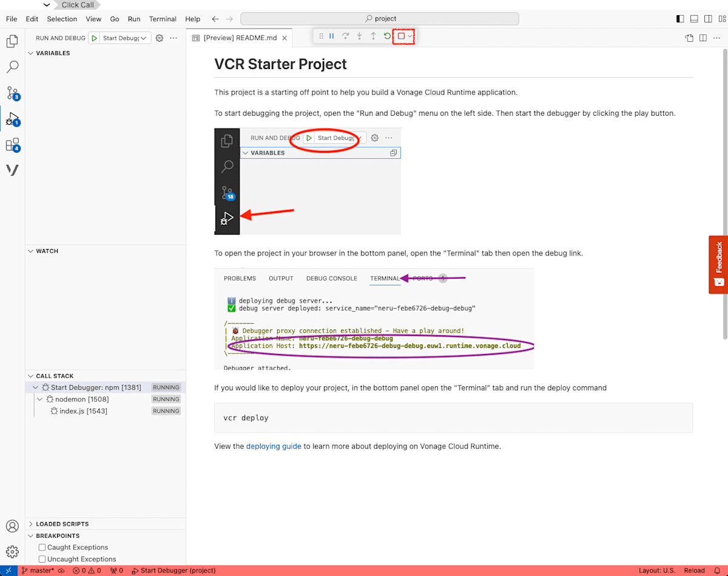The image size is (728, 576).
Task: Click the Step Over debug button
Action: [346, 36]
